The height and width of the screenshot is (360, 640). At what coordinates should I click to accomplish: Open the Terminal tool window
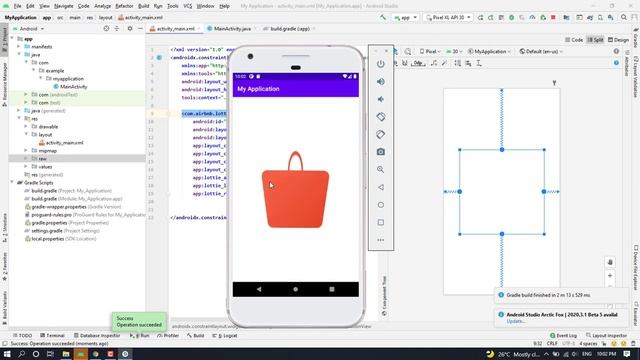click(x=52, y=336)
